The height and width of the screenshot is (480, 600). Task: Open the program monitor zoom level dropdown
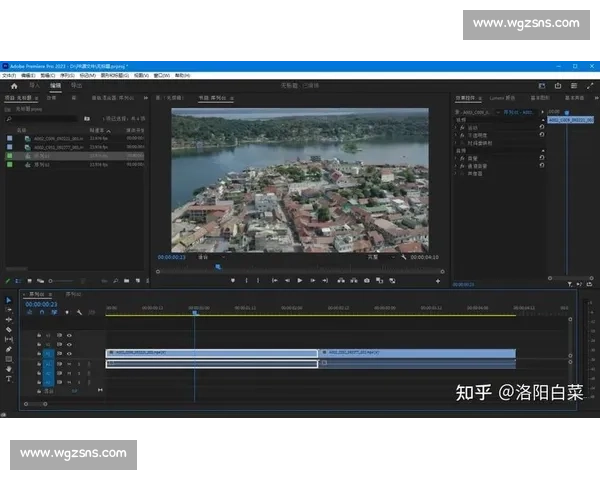(x=210, y=257)
